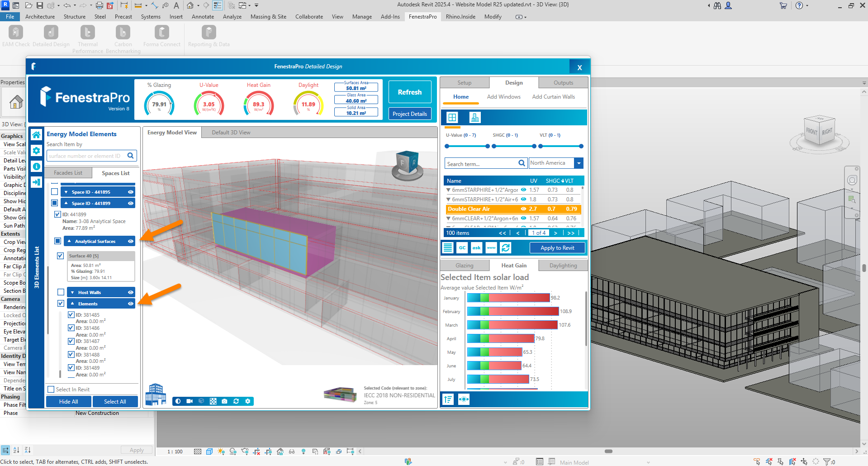This screenshot has height=466, width=868.
Task: Click the list view icon beside GC
Action: (x=448, y=247)
